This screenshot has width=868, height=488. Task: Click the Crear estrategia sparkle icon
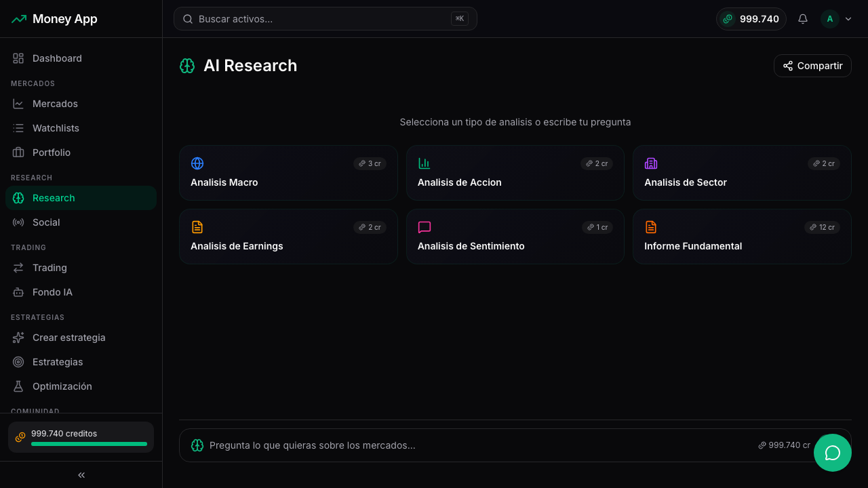pyautogui.click(x=18, y=338)
